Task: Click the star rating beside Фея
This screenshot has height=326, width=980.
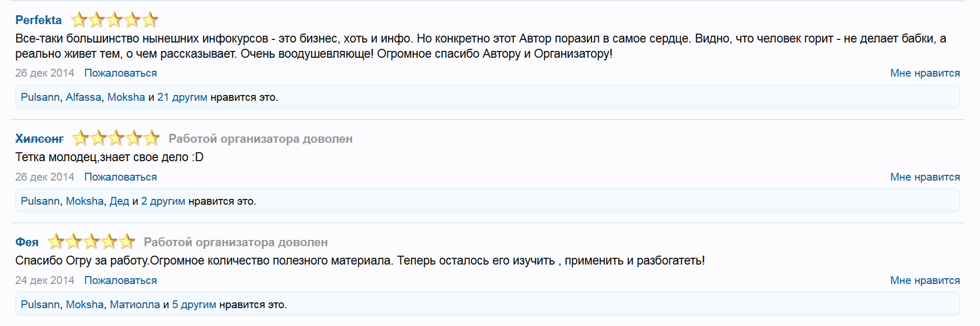Action: coord(91,242)
